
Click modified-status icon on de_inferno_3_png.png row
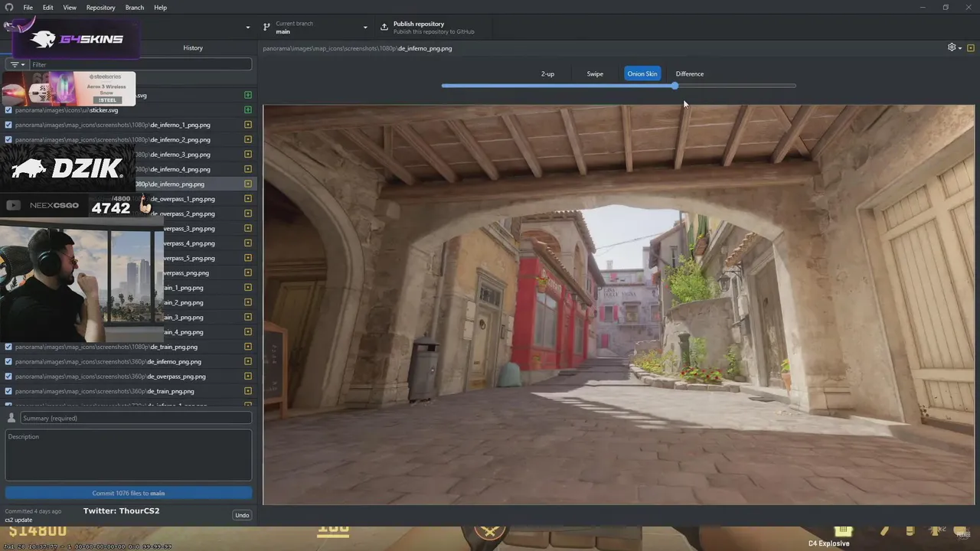(x=248, y=154)
